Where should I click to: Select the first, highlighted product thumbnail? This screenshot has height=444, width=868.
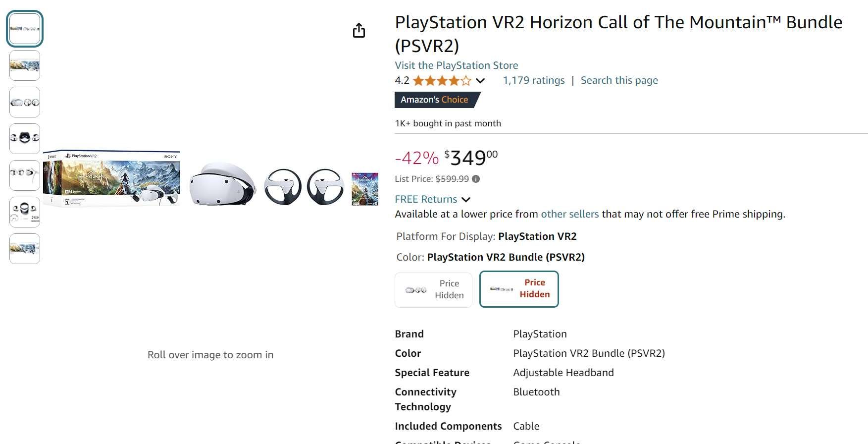pos(25,29)
